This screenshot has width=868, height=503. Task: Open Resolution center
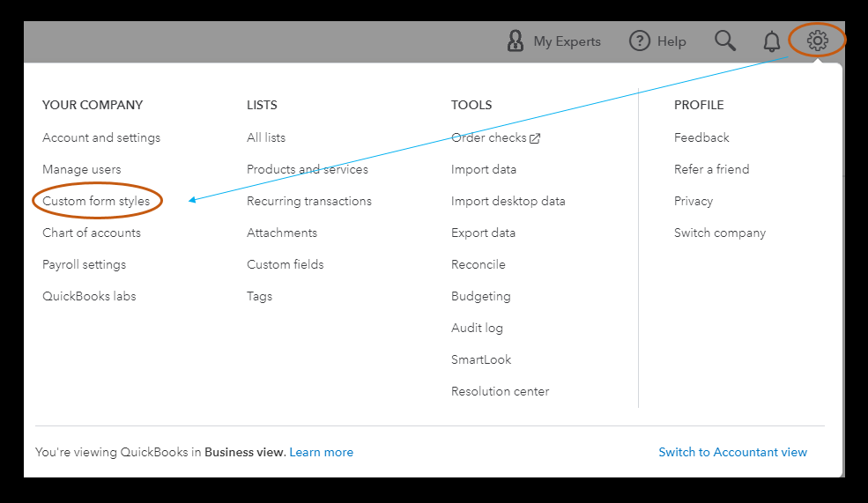tap(500, 391)
